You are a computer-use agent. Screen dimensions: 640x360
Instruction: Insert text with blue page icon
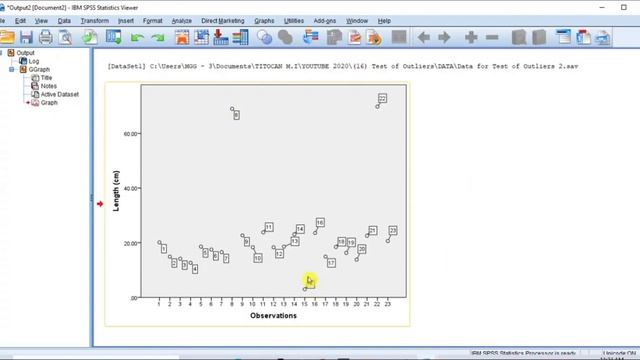tap(603, 38)
